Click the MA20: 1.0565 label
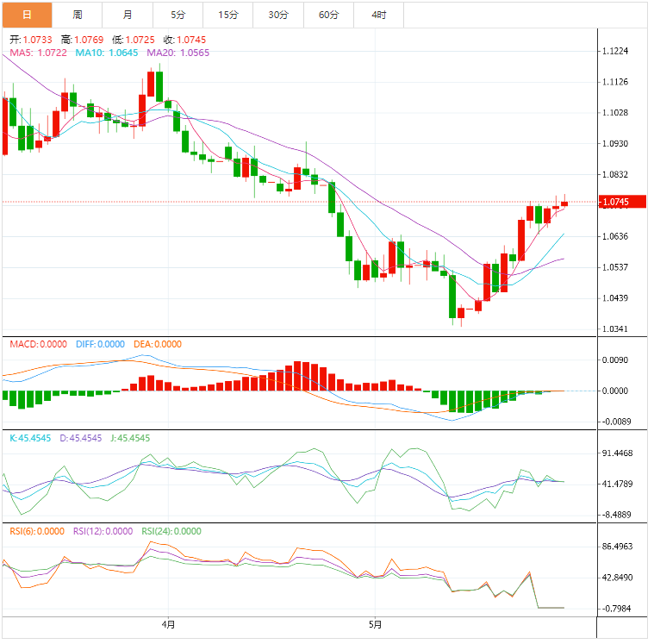This screenshot has width=654, height=644. 178,53
